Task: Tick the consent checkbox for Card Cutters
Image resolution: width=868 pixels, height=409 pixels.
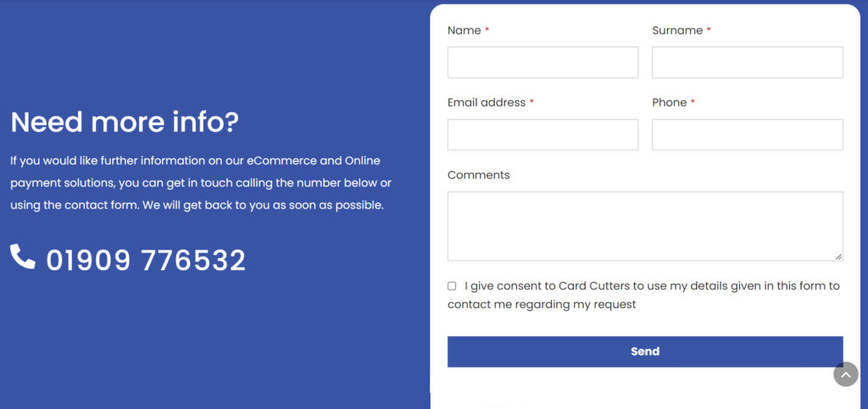Action: 452,285
